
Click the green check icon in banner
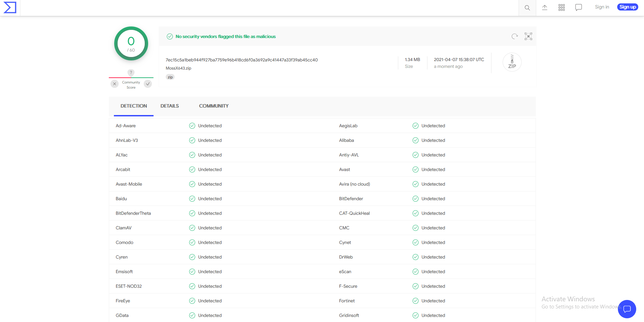click(170, 37)
